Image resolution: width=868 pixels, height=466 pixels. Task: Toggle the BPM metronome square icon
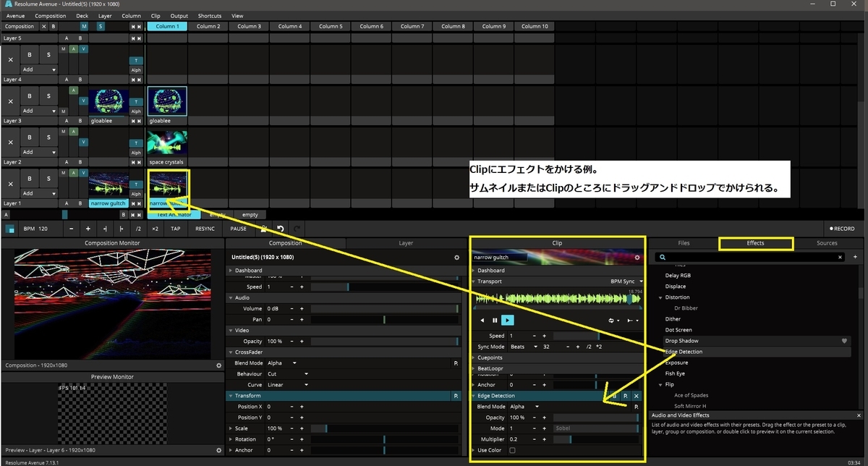[10, 229]
